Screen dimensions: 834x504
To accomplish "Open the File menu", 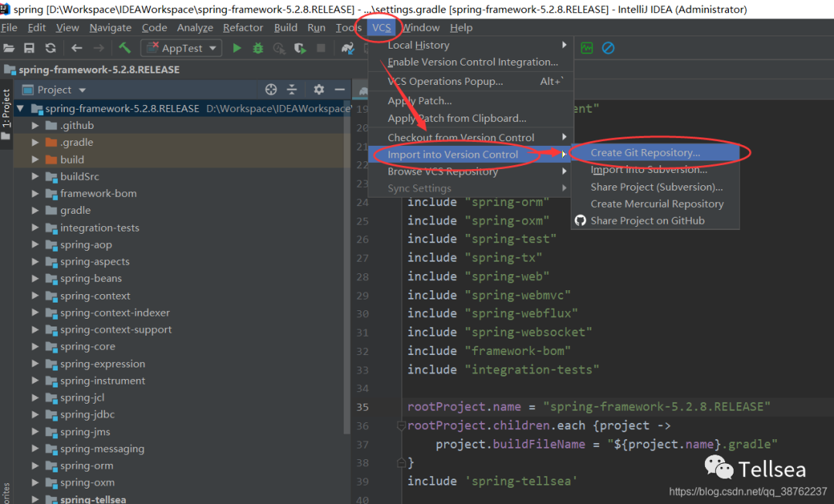I will coord(9,28).
